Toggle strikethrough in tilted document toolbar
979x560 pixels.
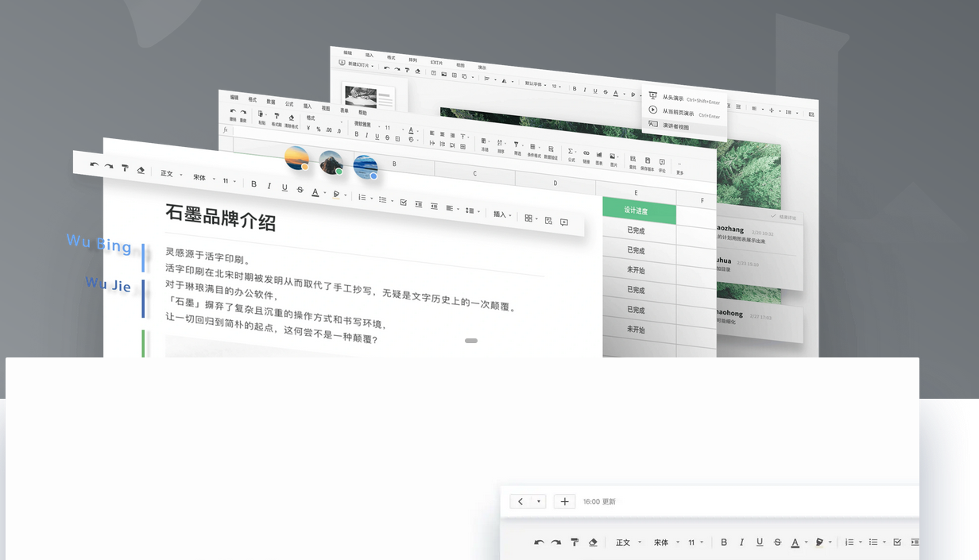tap(300, 189)
